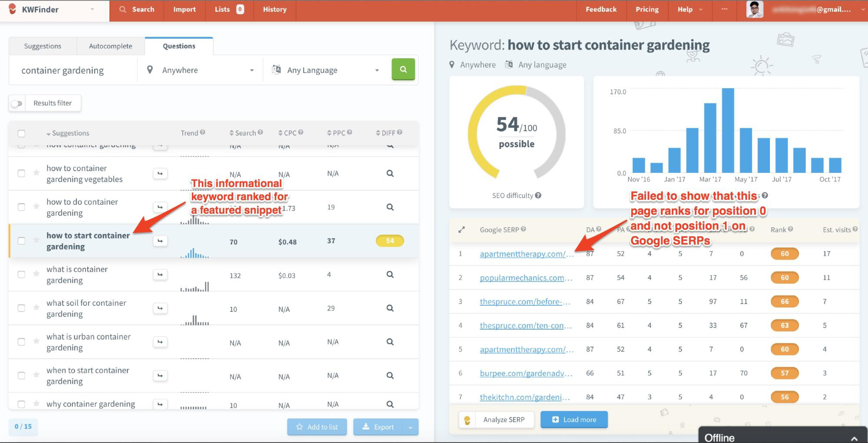Screen dimensions: 868x443
Task: Check the 'how to start container gardening' checkbox
Action: tap(21, 241)
